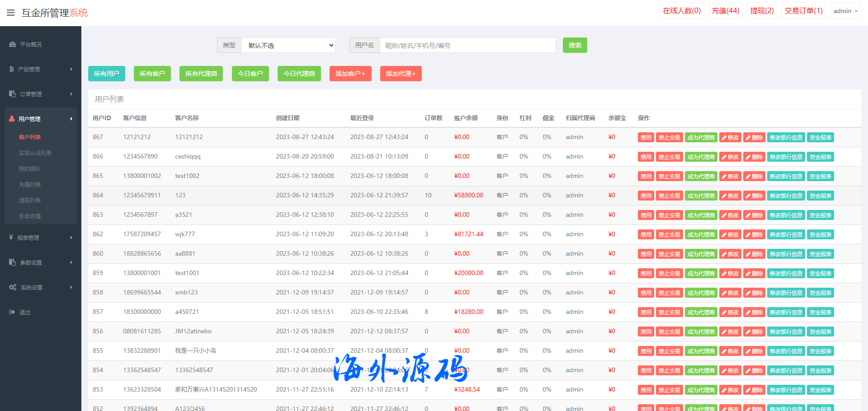The height and width of the screenshot is (411, 868).
Task: Open the 类型 dropdown selector
Action: [288, 45]
